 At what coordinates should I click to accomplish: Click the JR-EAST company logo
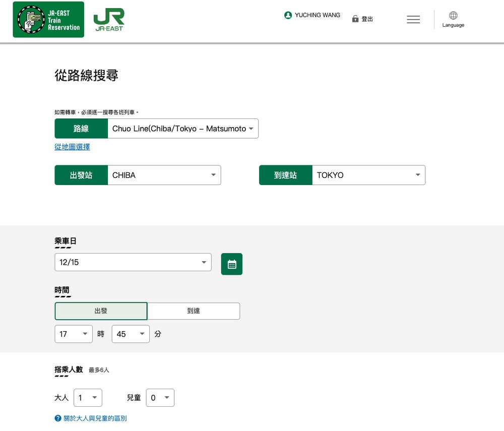[108, 20]
